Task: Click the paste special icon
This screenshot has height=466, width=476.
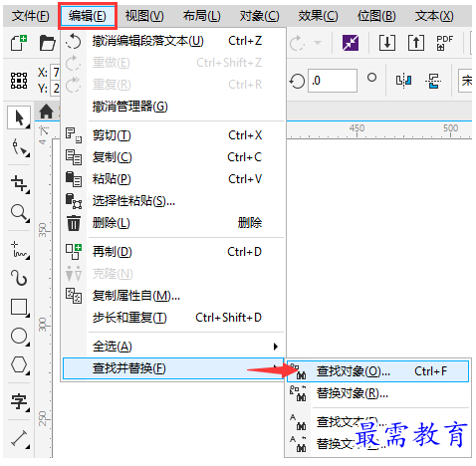Action: (74, 201)
